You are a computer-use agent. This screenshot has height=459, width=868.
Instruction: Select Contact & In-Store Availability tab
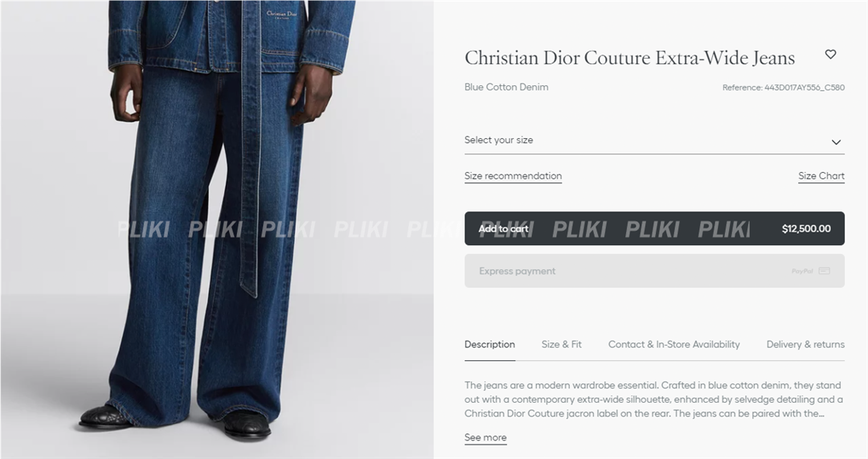click(x=674, y=344)
